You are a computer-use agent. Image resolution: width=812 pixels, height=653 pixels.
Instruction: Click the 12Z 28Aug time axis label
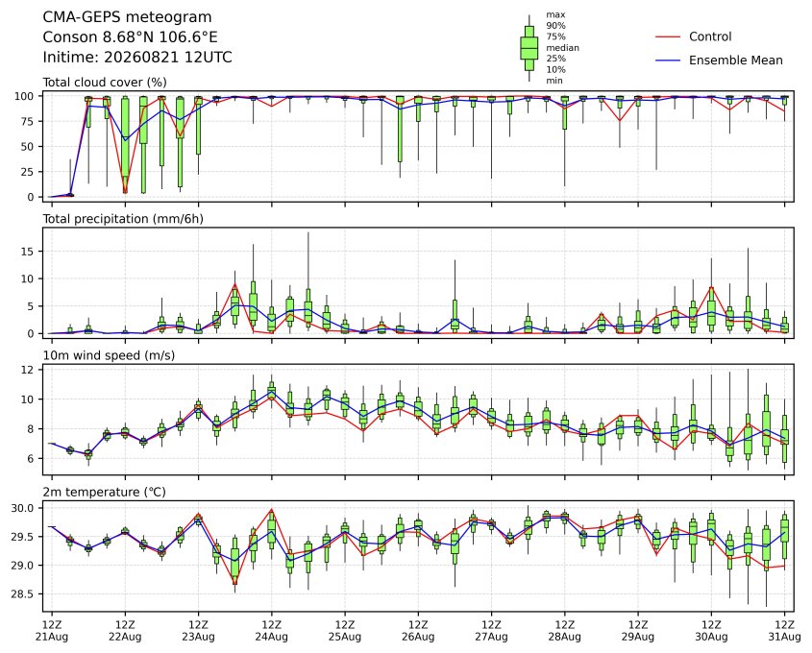(x=564, y=631)
